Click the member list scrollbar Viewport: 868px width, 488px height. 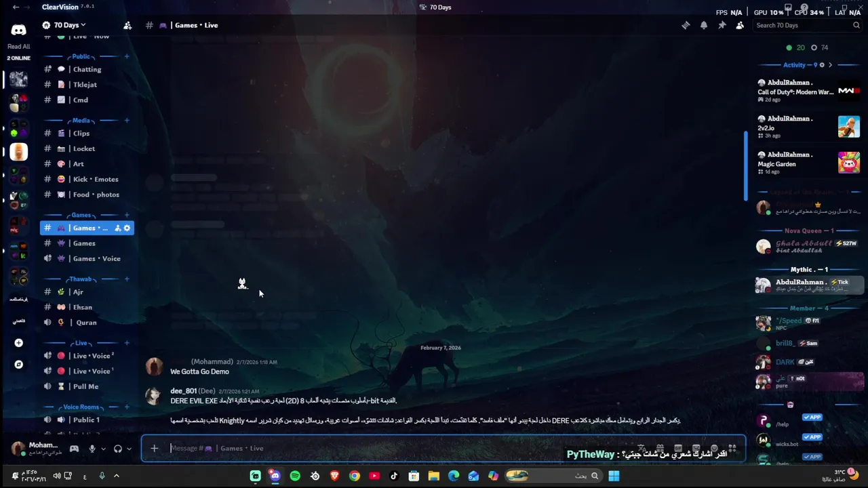(x=746, y=165)
